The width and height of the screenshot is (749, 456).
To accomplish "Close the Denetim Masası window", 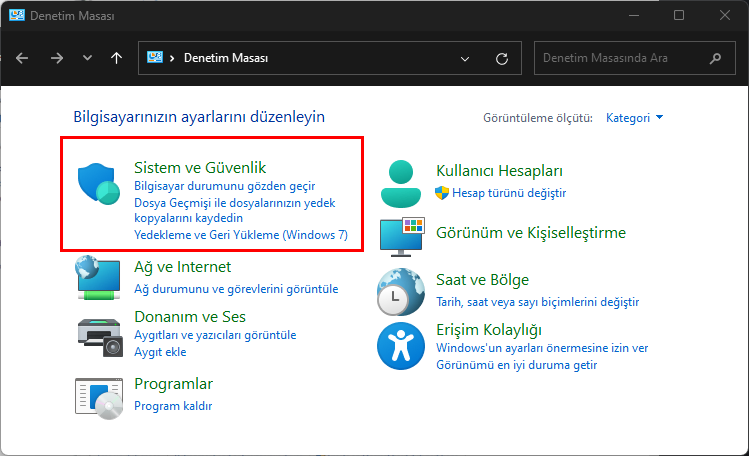I will (725, 15).
